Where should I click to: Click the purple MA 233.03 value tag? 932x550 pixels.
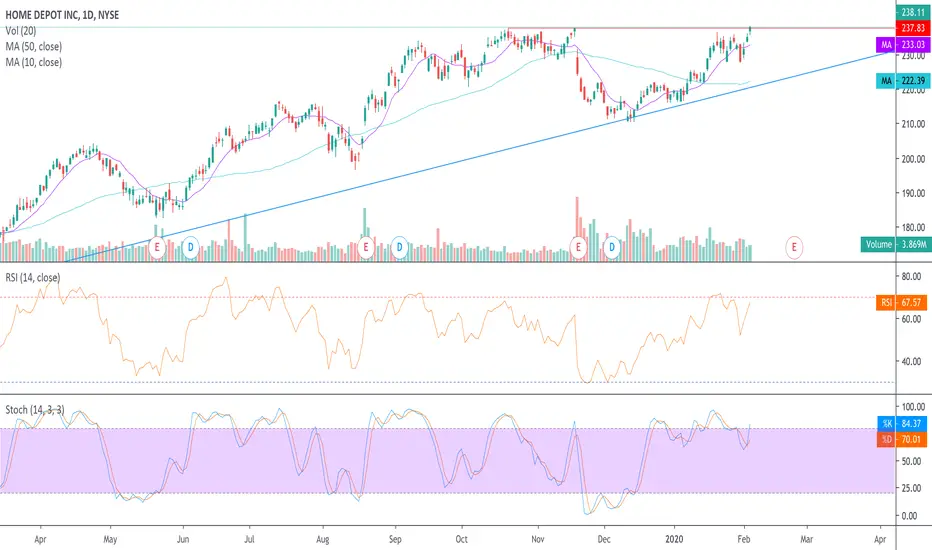tap(903, 45)
